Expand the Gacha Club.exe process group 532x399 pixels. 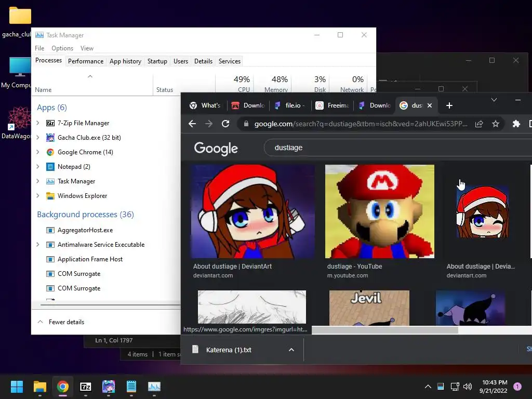[37, 138]
